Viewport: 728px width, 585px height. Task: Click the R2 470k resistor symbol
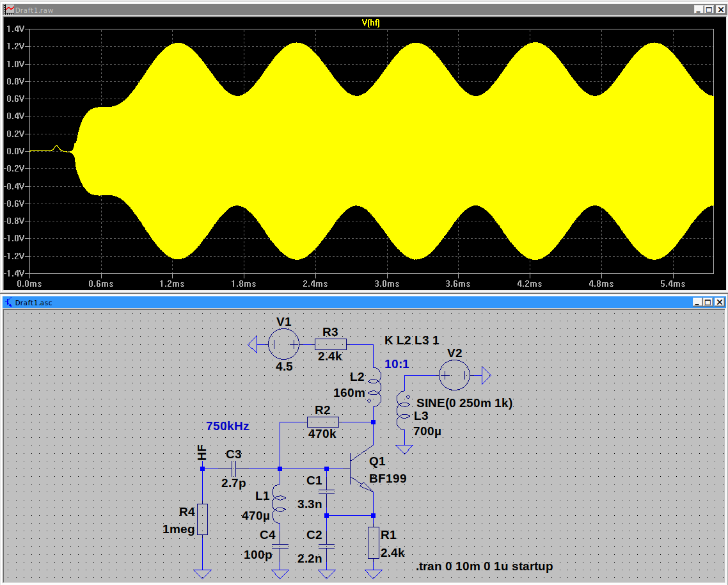point(323,422)
